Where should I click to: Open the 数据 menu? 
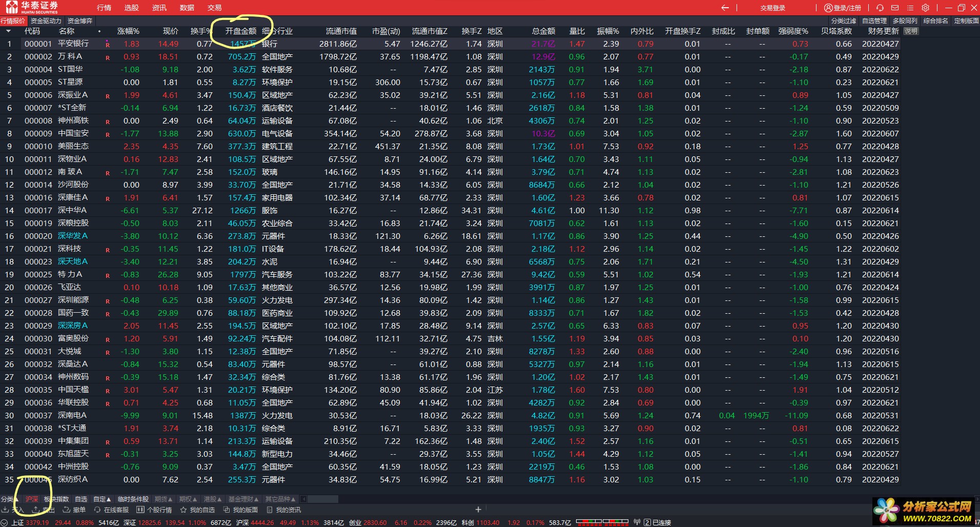click(x=187, y=8)
